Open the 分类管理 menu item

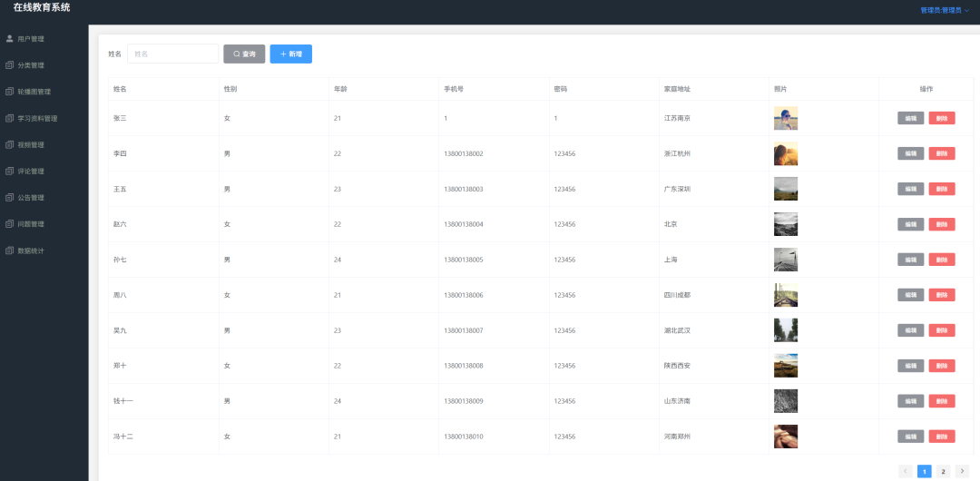pyautogui.click(x=44, y=65)
